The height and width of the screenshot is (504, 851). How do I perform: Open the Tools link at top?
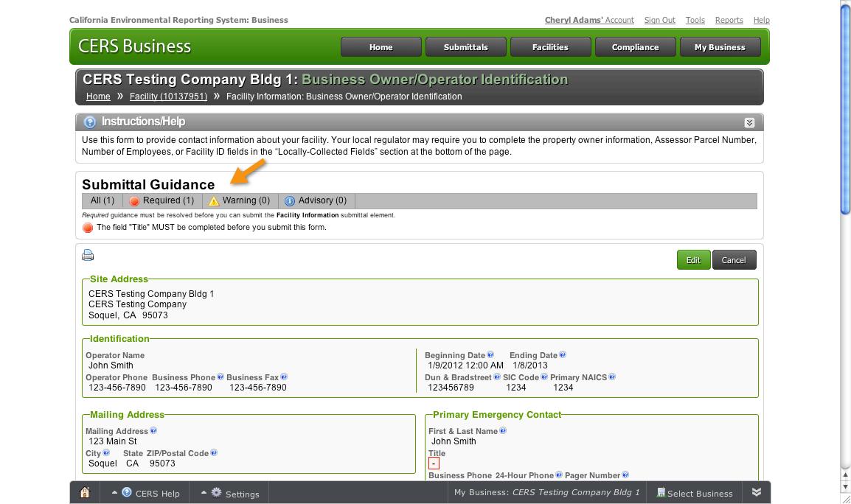point(695,20)
